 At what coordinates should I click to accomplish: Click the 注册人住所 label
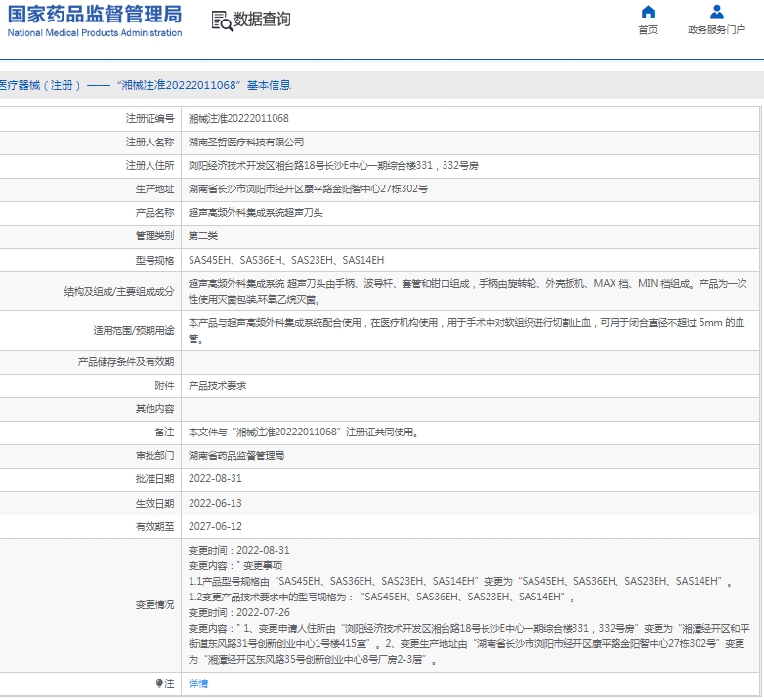149,166
